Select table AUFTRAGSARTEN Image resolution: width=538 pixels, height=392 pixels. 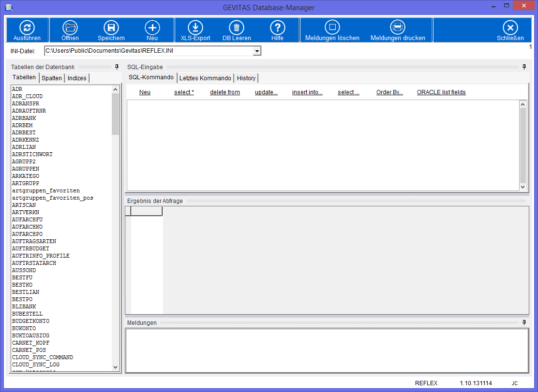34,241
